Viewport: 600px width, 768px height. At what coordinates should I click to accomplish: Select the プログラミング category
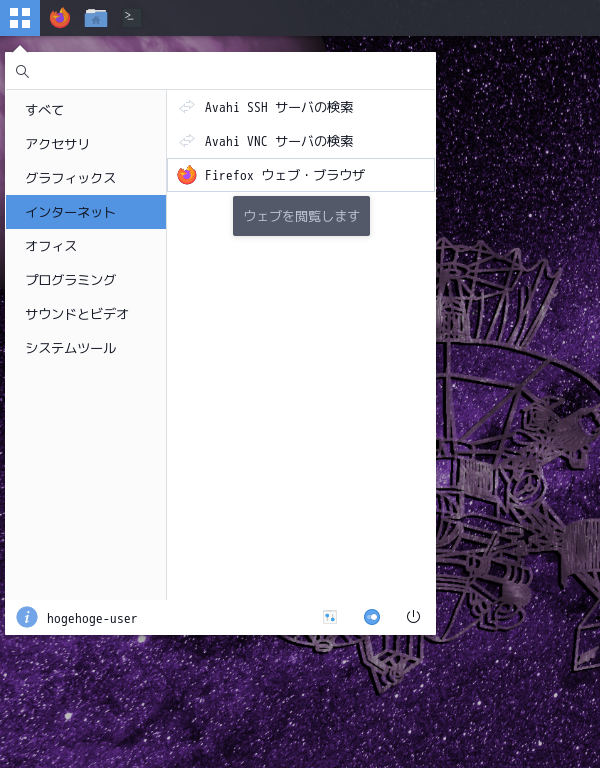pos(86,280)
